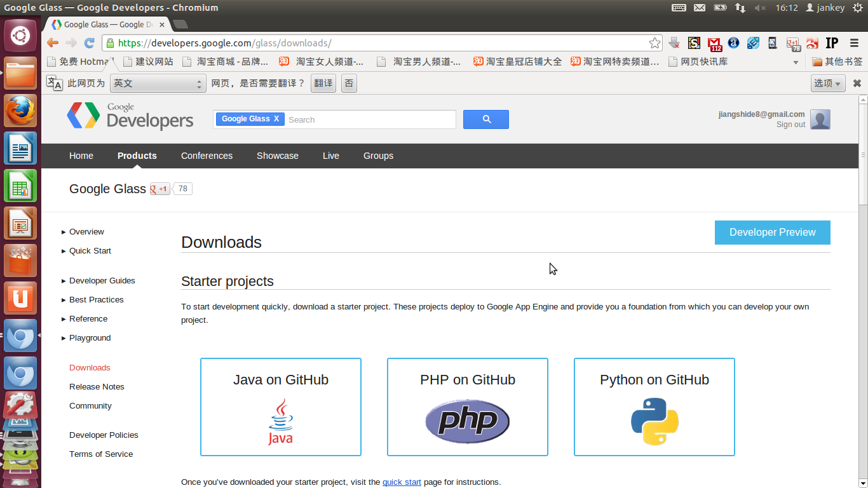Open Community in the sidebar
The image size is (868, 488).
[90, 406]
